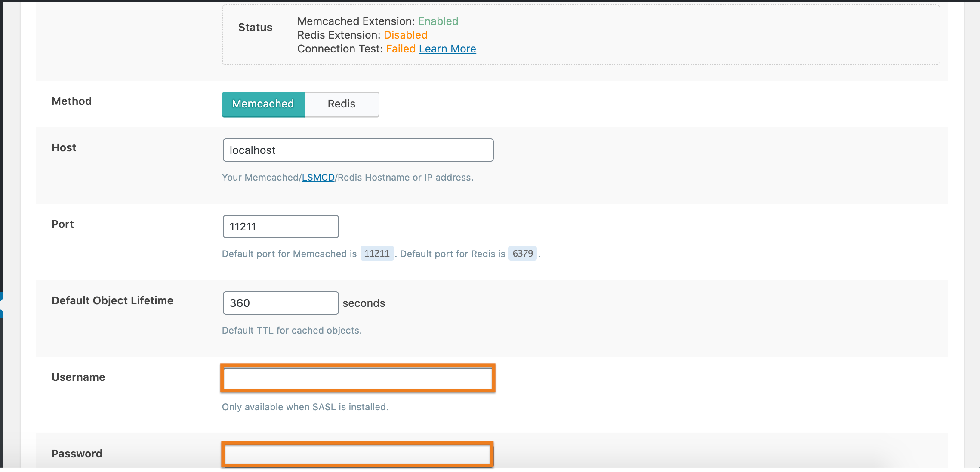The height and width of the screenshot is (472, 980).
Task: Click the Default Object Lifetime input
Action: [280, 303]
